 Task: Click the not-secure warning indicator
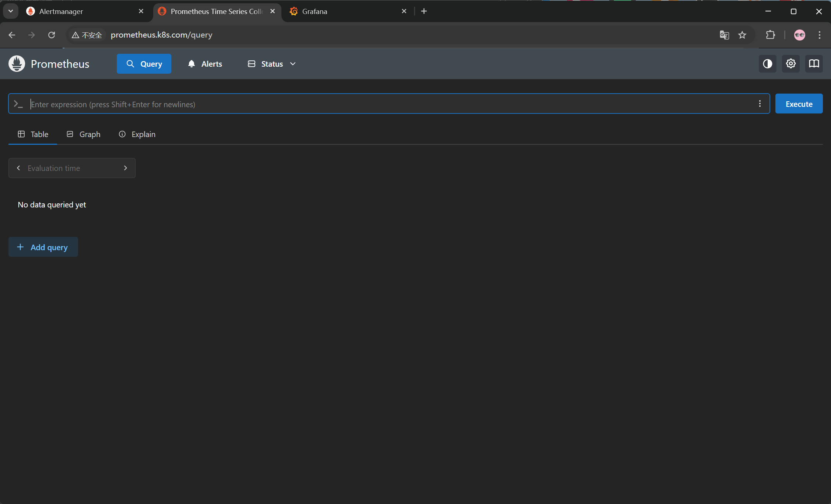point(87,35)
